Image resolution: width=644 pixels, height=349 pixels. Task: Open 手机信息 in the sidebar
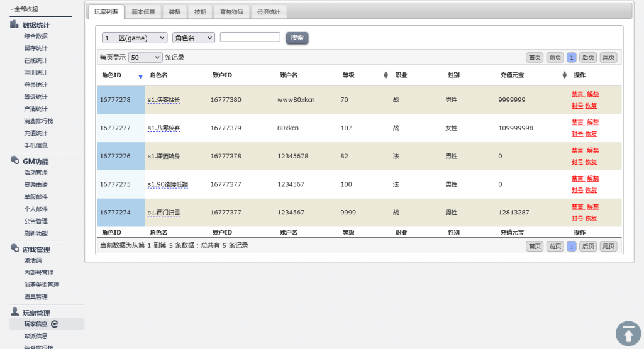[36, 145]
